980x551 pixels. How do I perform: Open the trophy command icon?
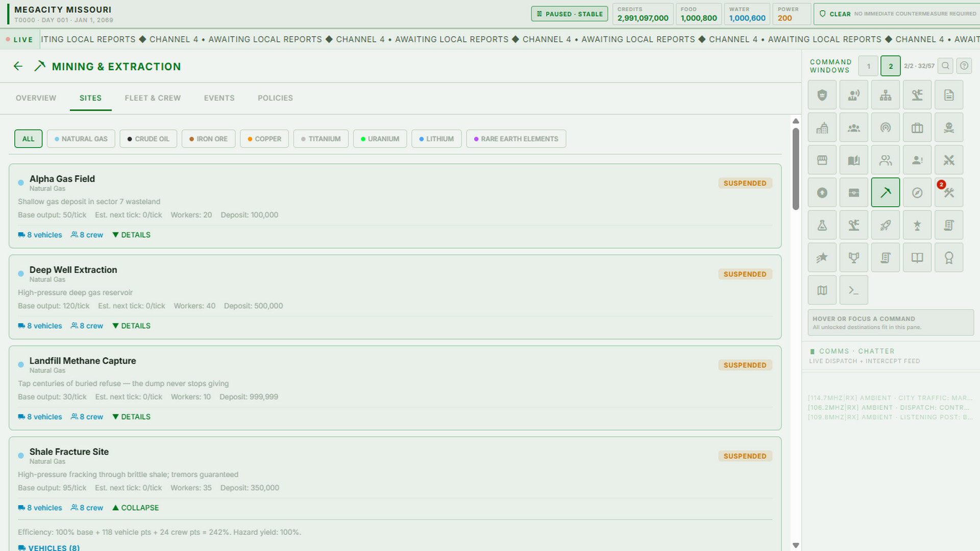tap(853, 258)
